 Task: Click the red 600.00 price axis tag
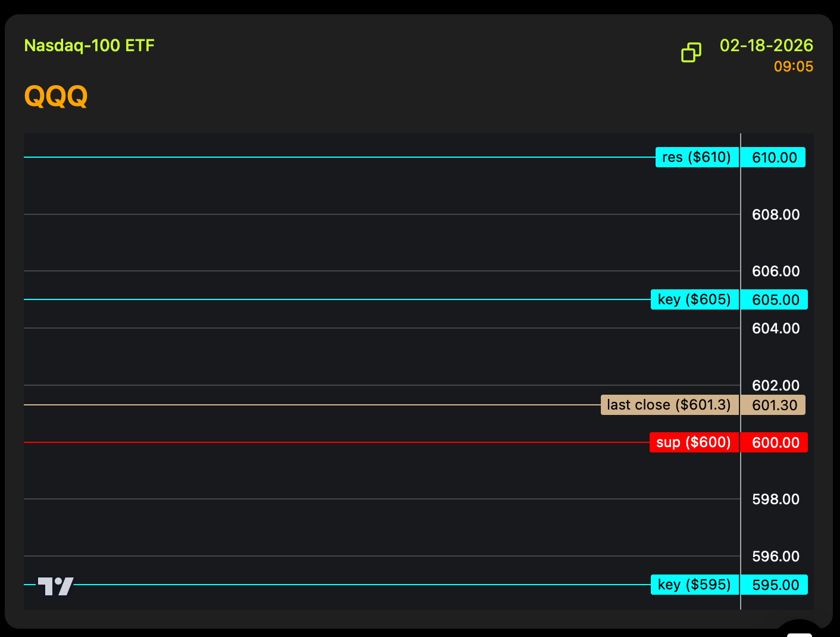[x=775, y=443]
